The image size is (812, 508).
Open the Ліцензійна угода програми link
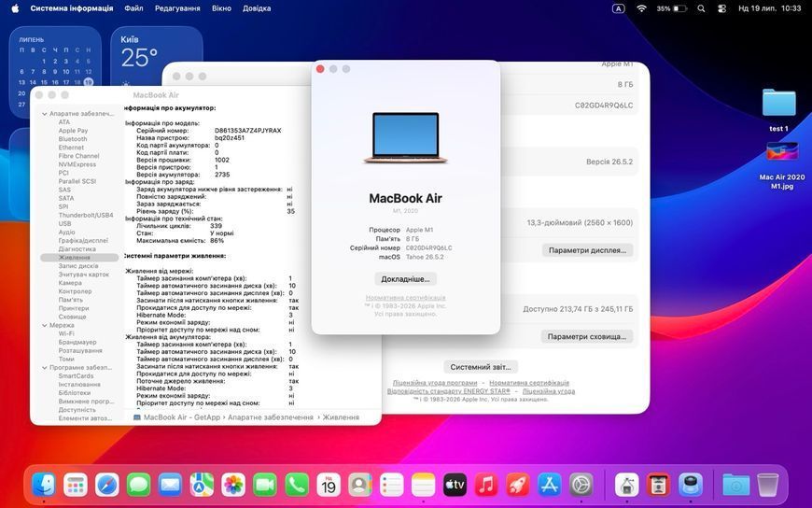(435, 383)
